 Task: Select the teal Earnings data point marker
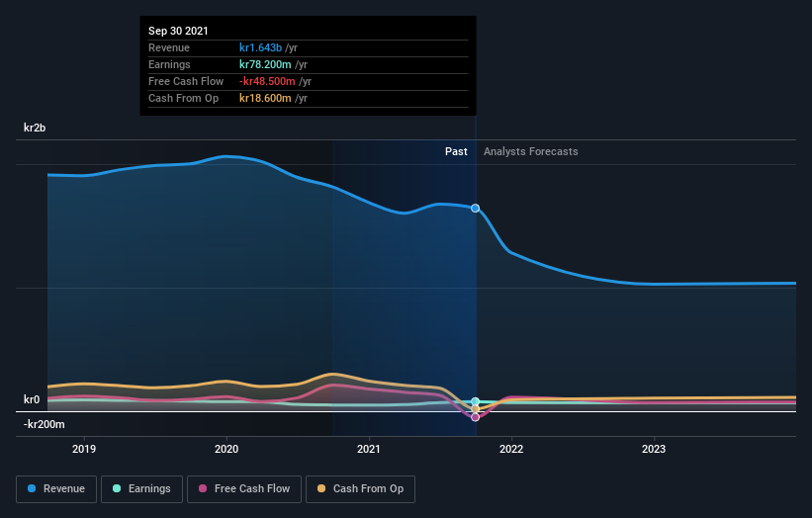tap(475, 401)
